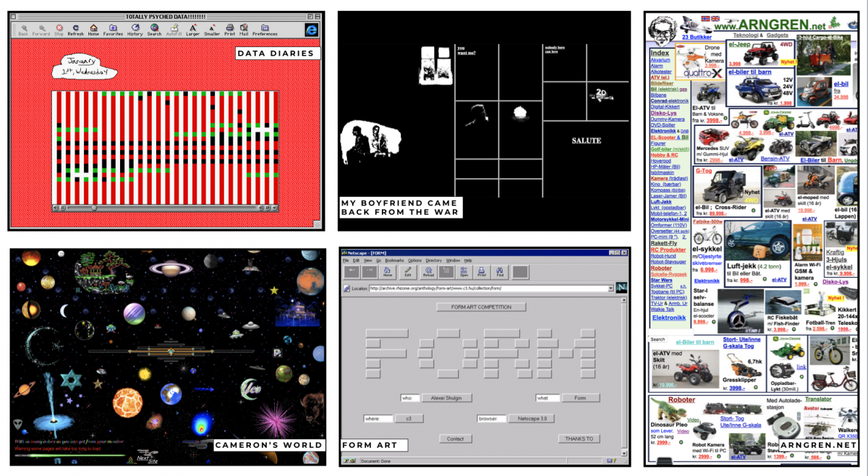The width and height of the screenshot is (868, 476).
Task: Click the Find binoculars icon in Netscape
Action: pyautogui.click(x=500, y=272)
